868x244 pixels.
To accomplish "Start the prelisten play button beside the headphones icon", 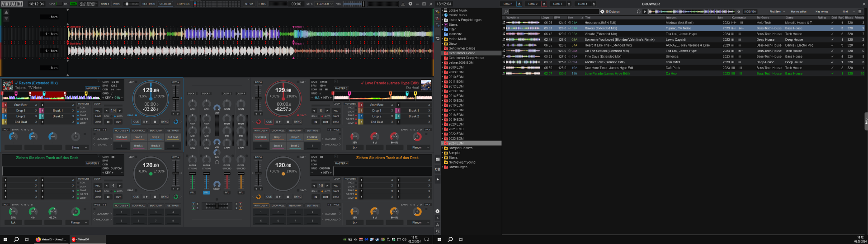I will pos(645,12).
